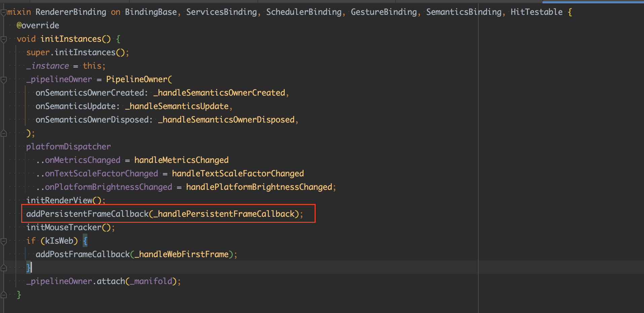Click _handlePersistentFrameCallback argument
Viewport: 644px width, 313px height.
(x=224, y=214)
